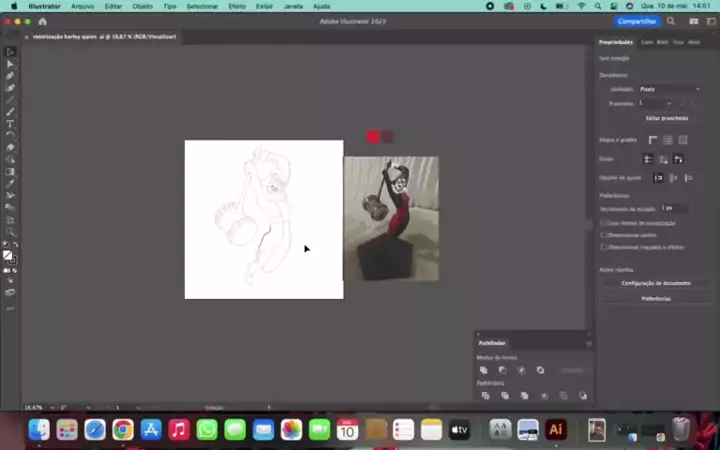720x450 pixels.
Task: Click Divide in Pathfinder panel
Action: (485, 395)
